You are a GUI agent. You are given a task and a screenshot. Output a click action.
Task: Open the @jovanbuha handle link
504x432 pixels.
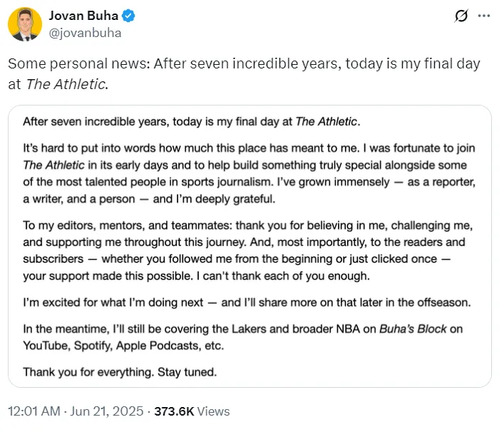(85, 33)
